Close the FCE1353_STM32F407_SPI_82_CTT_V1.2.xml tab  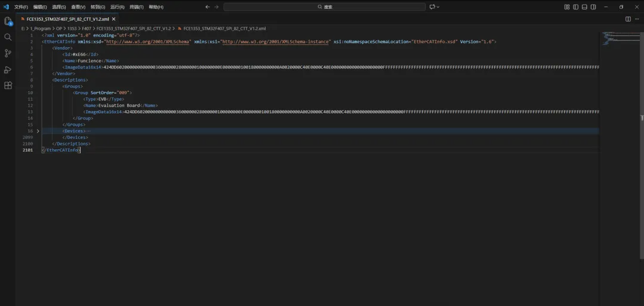[x=114, y=19]
